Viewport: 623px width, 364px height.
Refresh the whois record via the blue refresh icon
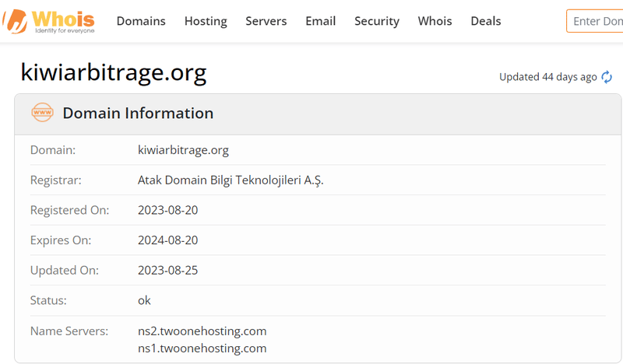[607, 77]
